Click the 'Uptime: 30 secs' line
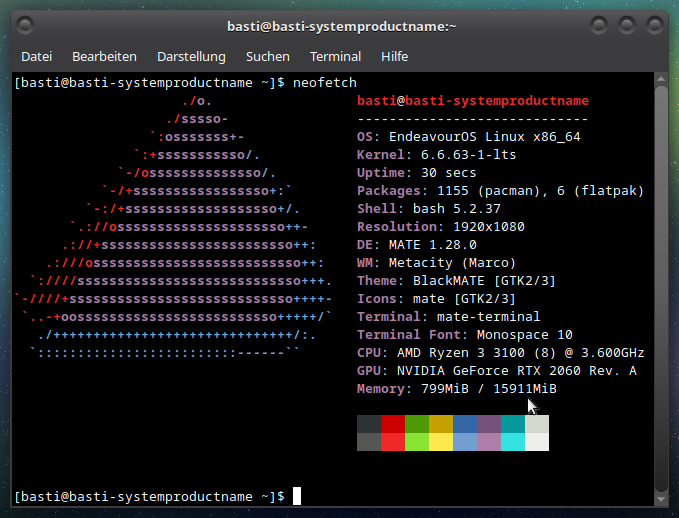This screenshot has height=518, width=679. tap(417, 173)
